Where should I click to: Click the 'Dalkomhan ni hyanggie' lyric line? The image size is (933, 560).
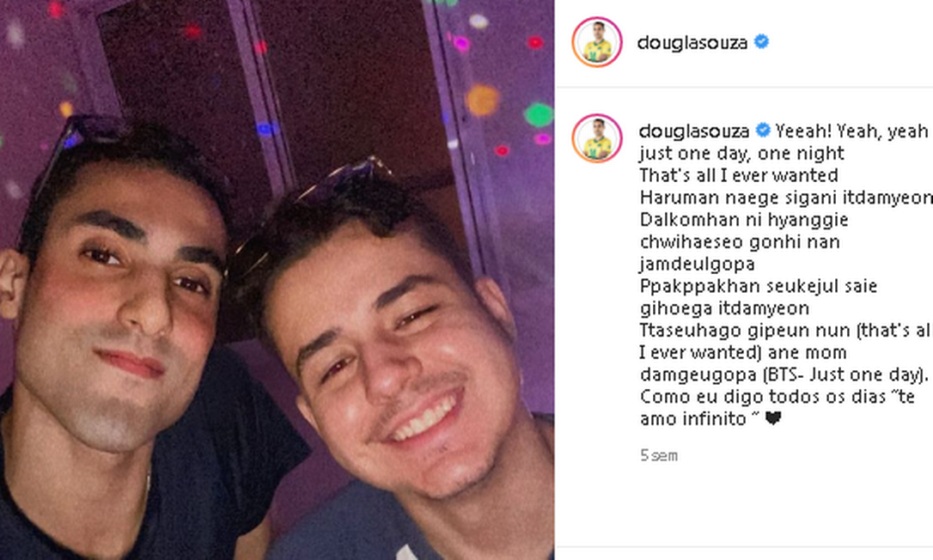pyautogui.click(x=744, y=220)
